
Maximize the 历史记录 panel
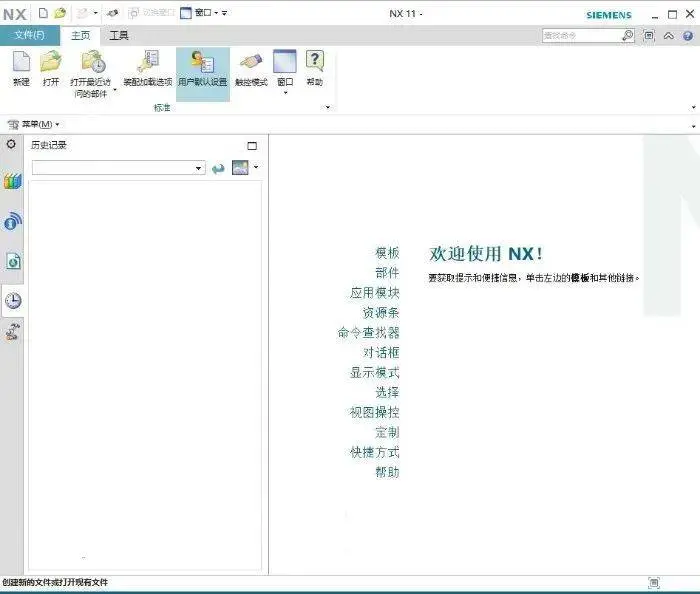(252, 146)
